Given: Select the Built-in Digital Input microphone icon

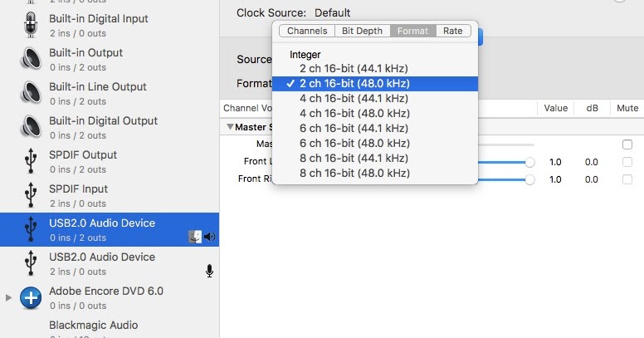Looking at the screenshot, I should coord(31,25).
